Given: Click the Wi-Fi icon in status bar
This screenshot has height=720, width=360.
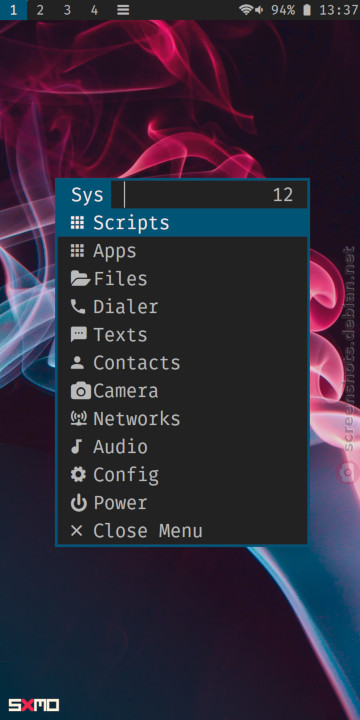Looking at the screenshot, I should tap(246, 10).
